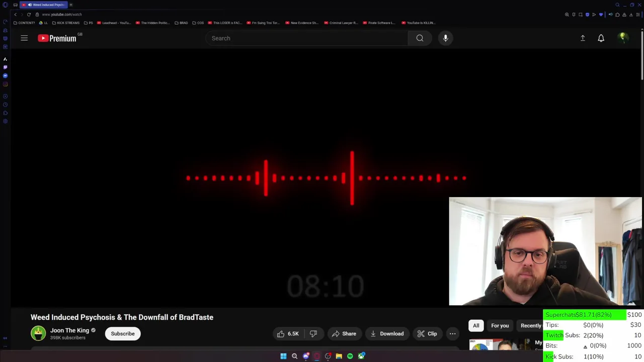Viewport: 644px width, 362px height.
Task: Open LL bookmark
Action: tap(44, 23)
